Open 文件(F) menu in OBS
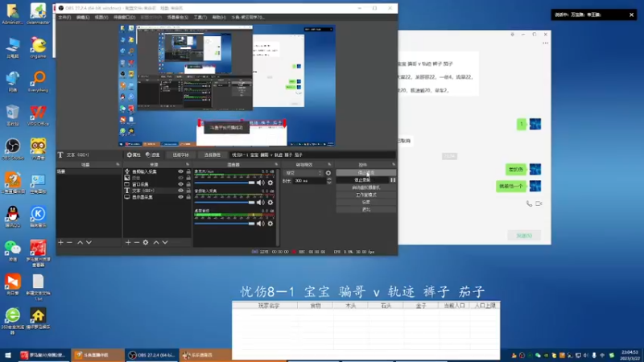 (x=64, y=17)
